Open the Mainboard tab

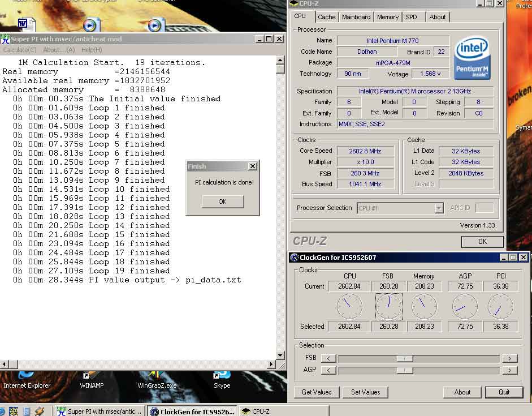pos(356,17)
